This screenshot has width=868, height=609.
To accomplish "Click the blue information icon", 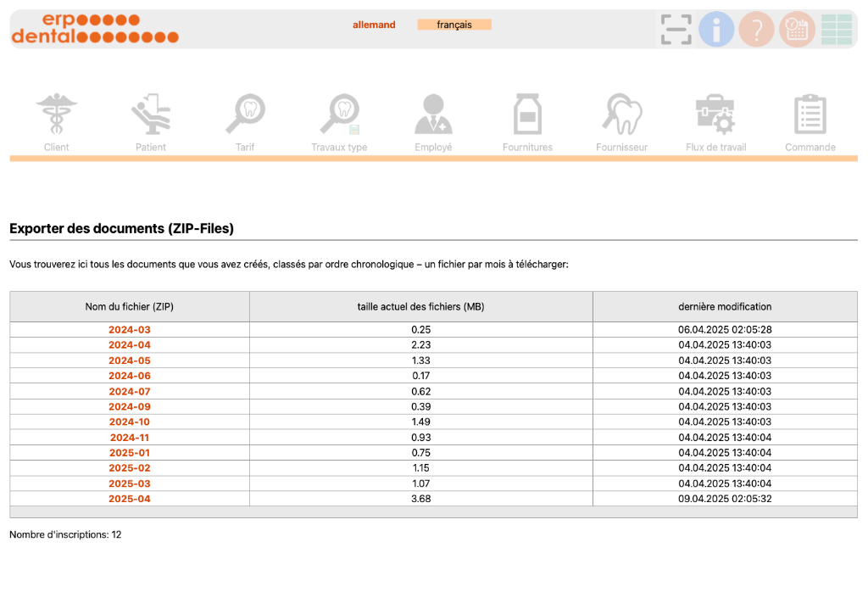I will point(716,30).
